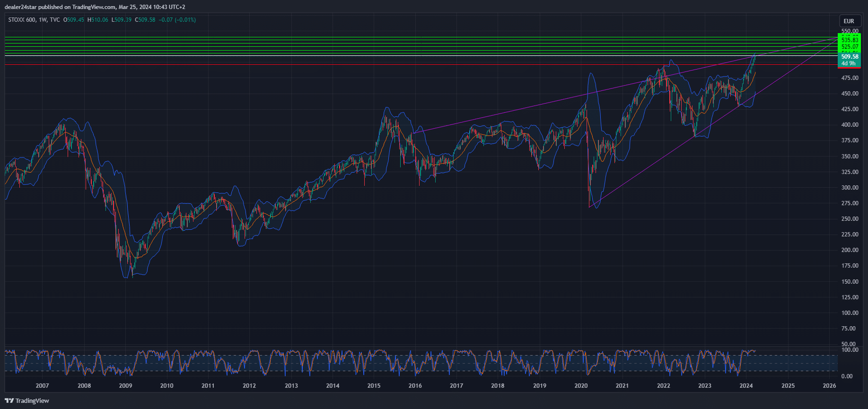Click the 2026 label on time axis
The image size is (868, 409).
tap(829, 386)
